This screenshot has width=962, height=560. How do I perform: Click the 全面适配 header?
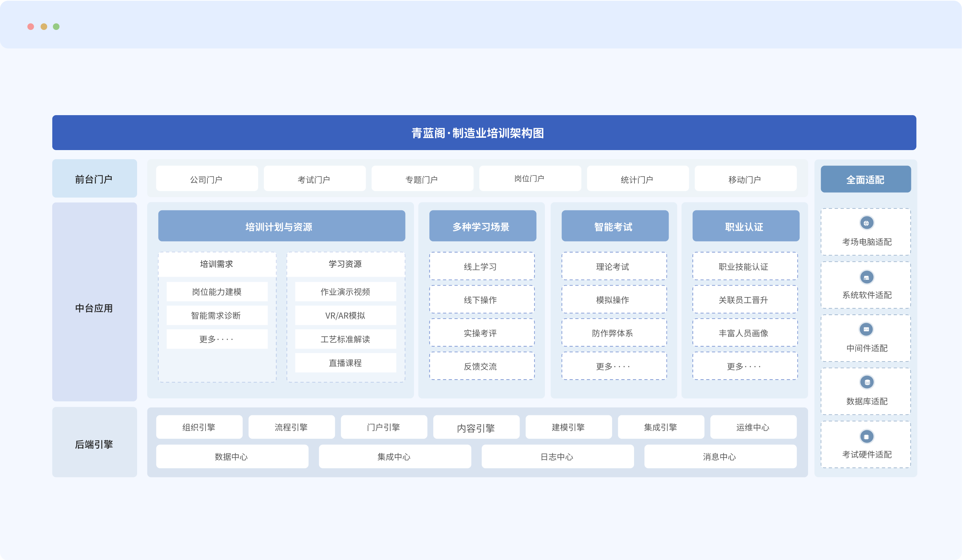[865, 179]
